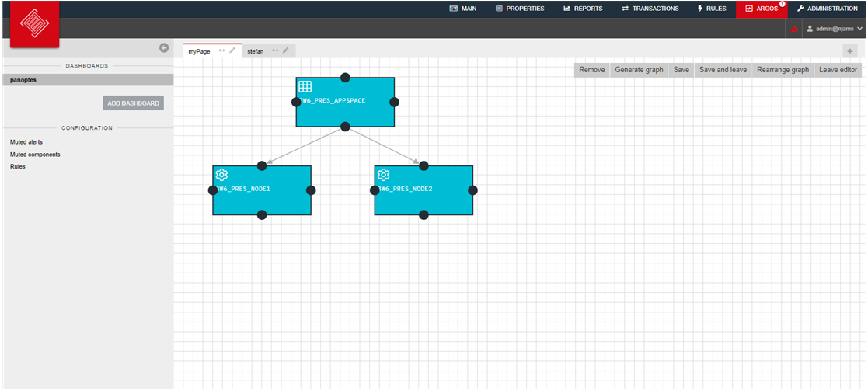Click bottom connector dot of BW6_PRES_NODE1
This screenshot has height=390, width=868.
pyautogui.click(x=262, y=214)
